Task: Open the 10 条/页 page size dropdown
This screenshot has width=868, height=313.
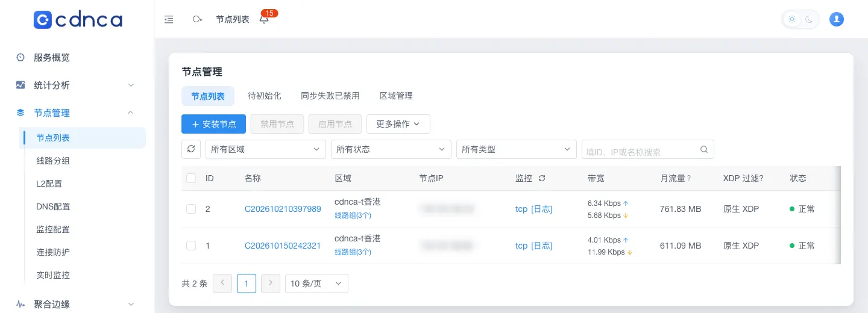Action: pyautogui.click(x=316, y=284)
